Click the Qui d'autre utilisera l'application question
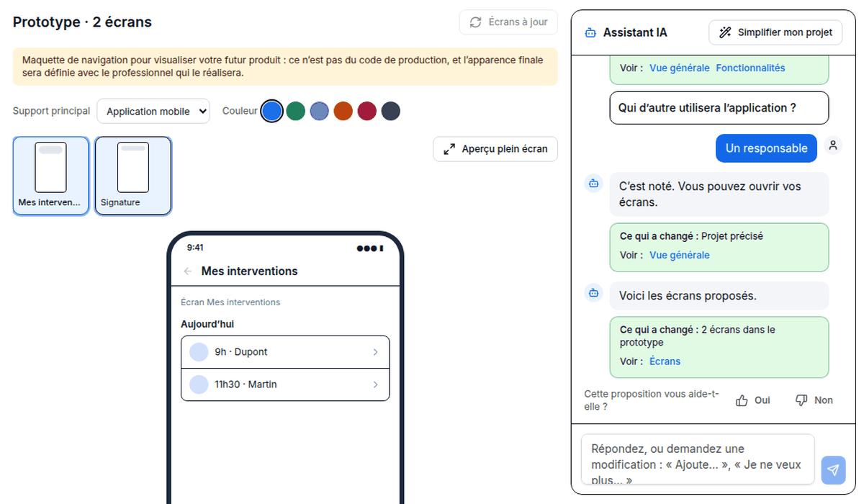Viewport: 864px width, 504px height. point(719,108)
